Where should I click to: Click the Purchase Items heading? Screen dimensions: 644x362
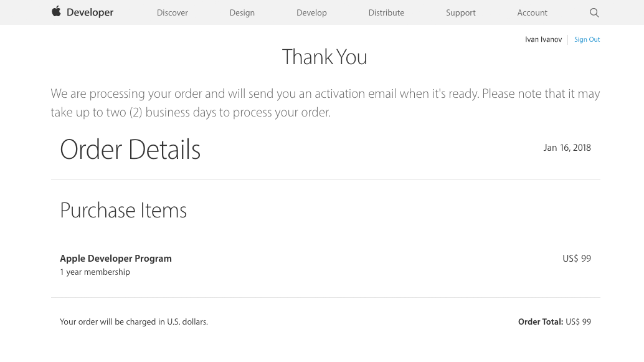click(x=123, y=211)
